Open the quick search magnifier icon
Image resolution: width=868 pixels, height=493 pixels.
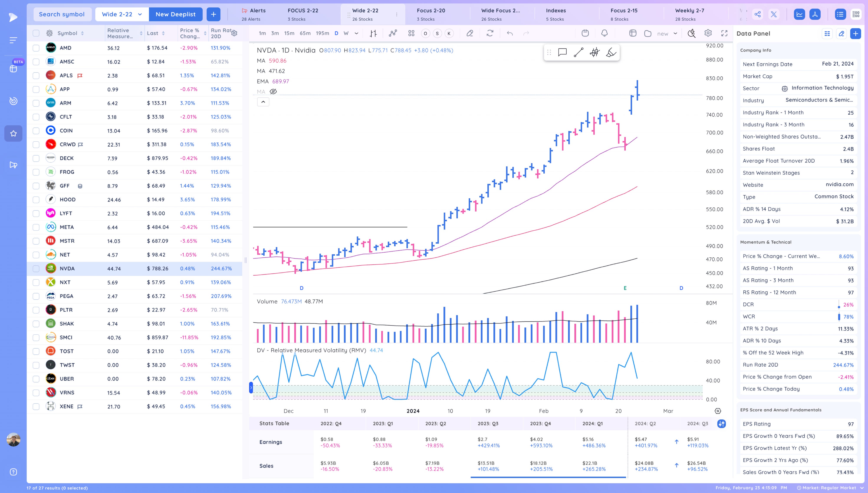691,33
